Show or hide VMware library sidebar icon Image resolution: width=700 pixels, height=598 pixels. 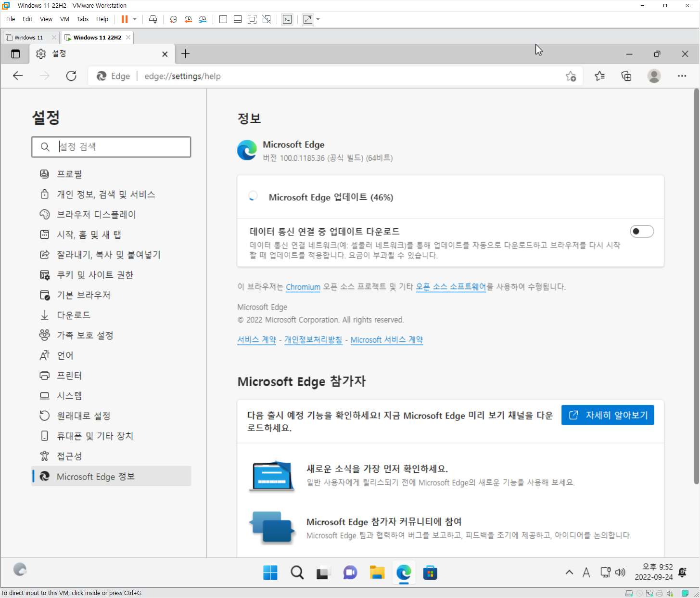[223, 19]
